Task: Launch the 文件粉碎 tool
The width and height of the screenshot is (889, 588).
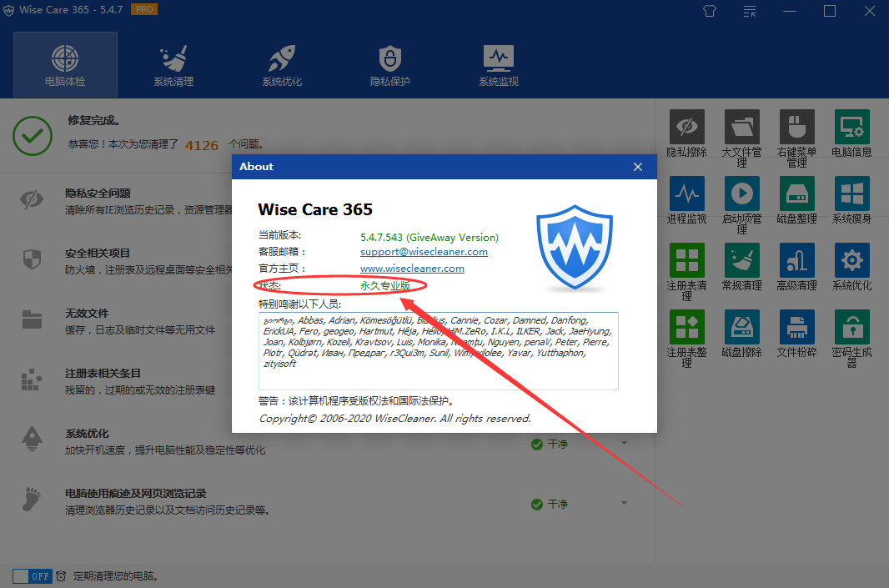Action: (796, 334)
